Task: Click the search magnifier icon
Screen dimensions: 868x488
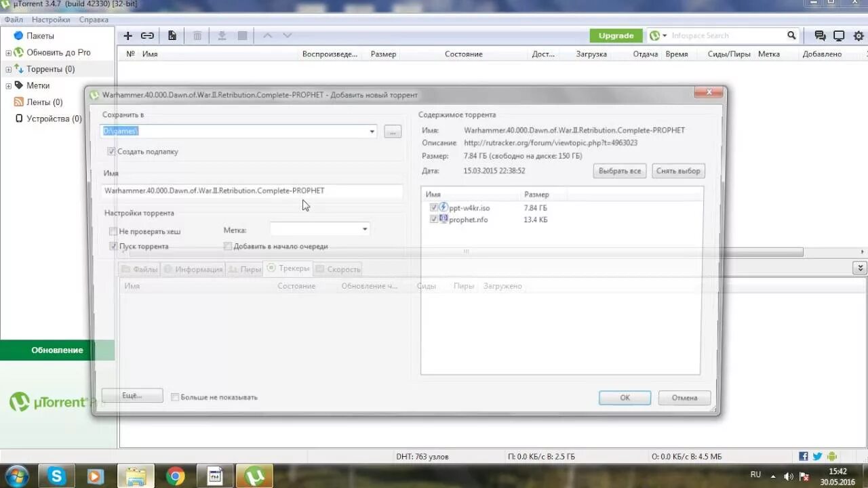Action: (791, 35)
